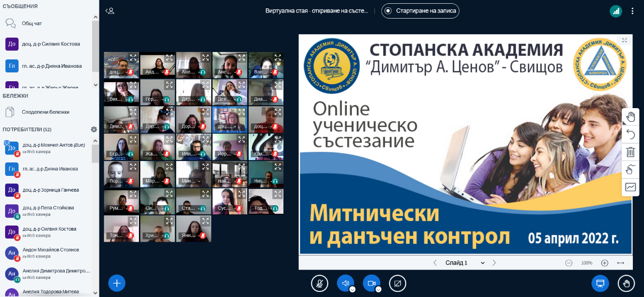Go to the previous slide

click(x=435, y=263)
